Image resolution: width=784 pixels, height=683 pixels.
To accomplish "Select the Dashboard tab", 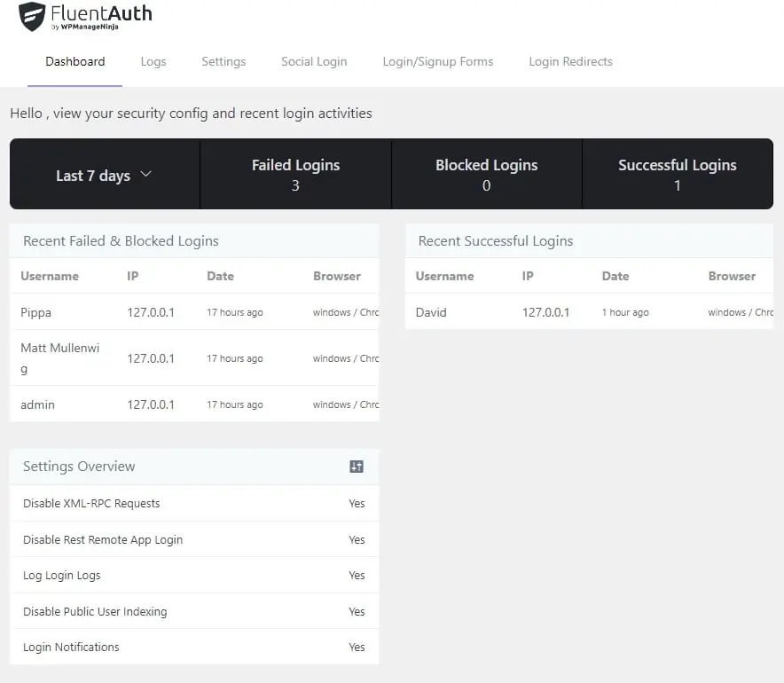I will pyautogui.click(x=74, y=61).
